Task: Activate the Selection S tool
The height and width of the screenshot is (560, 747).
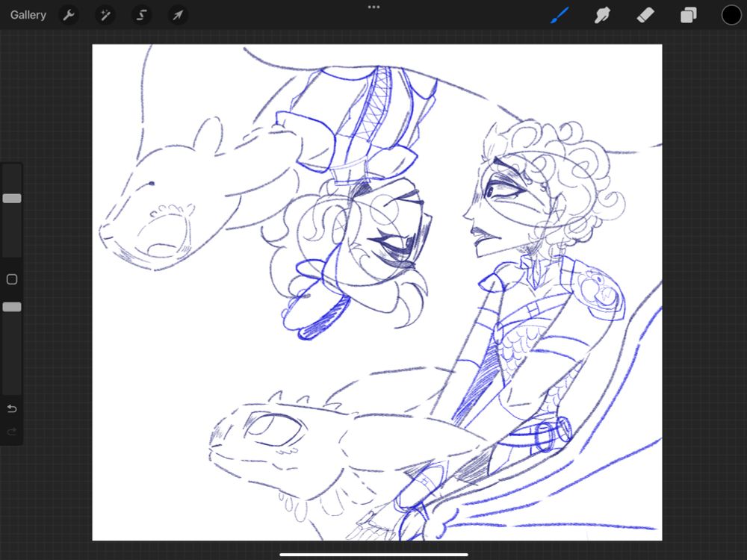Action: (141, 15)
